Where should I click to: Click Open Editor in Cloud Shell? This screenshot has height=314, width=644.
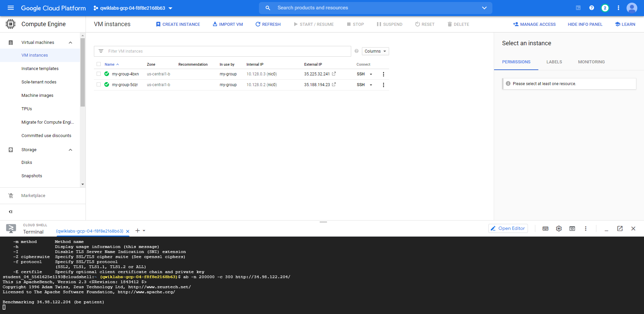click(508, 228)
